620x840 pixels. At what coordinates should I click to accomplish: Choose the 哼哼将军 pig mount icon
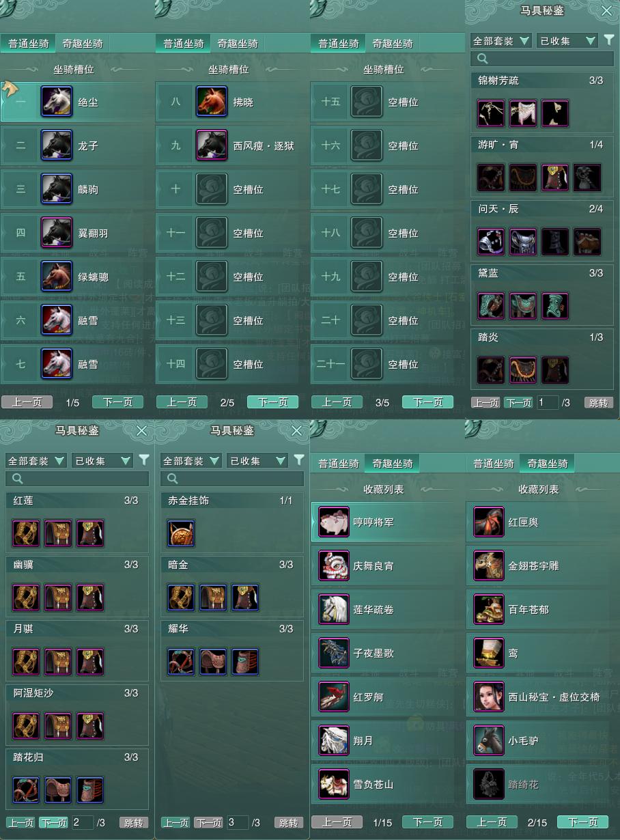(335, 522)
